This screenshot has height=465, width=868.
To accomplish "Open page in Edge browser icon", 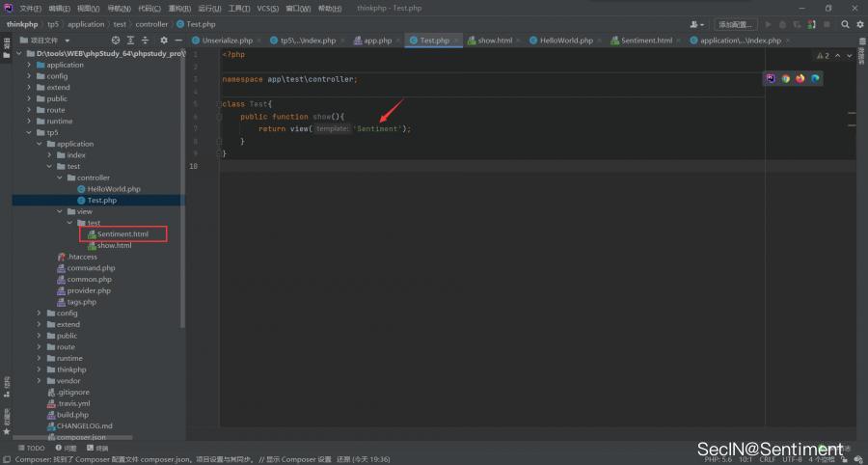I will (x=814, y=78).
